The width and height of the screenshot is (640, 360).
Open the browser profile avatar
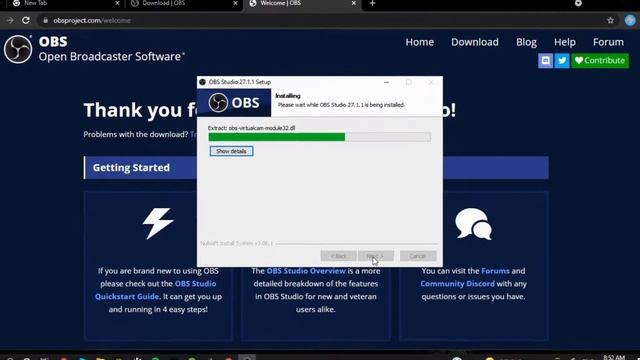click(x=630, y=20)
